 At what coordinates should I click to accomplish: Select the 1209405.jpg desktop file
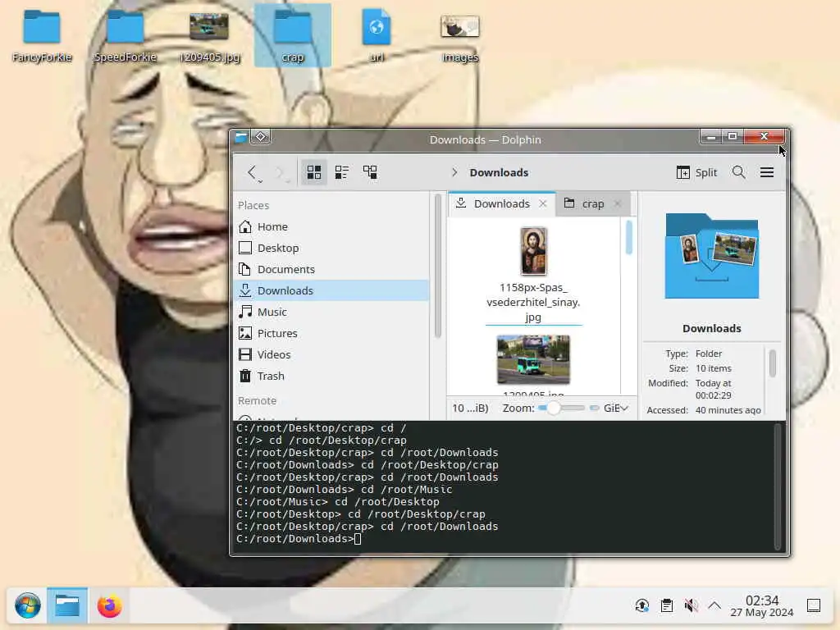[x=209, y=36]
